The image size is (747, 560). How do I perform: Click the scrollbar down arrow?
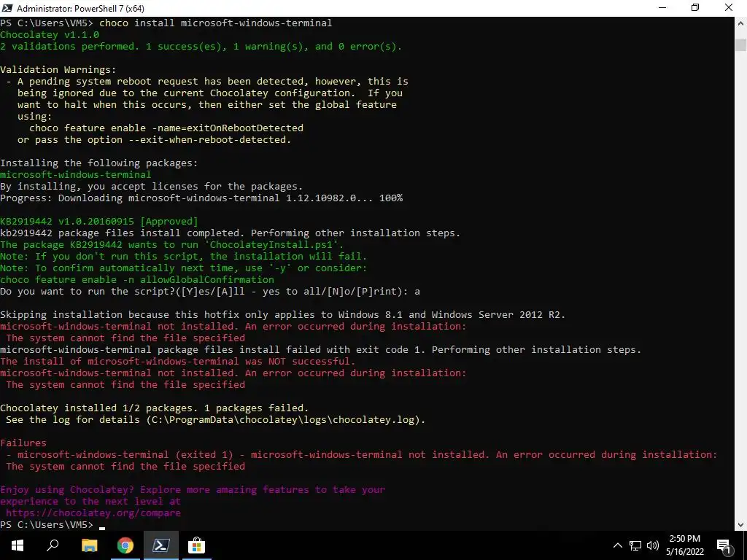[x=741, y=525]
